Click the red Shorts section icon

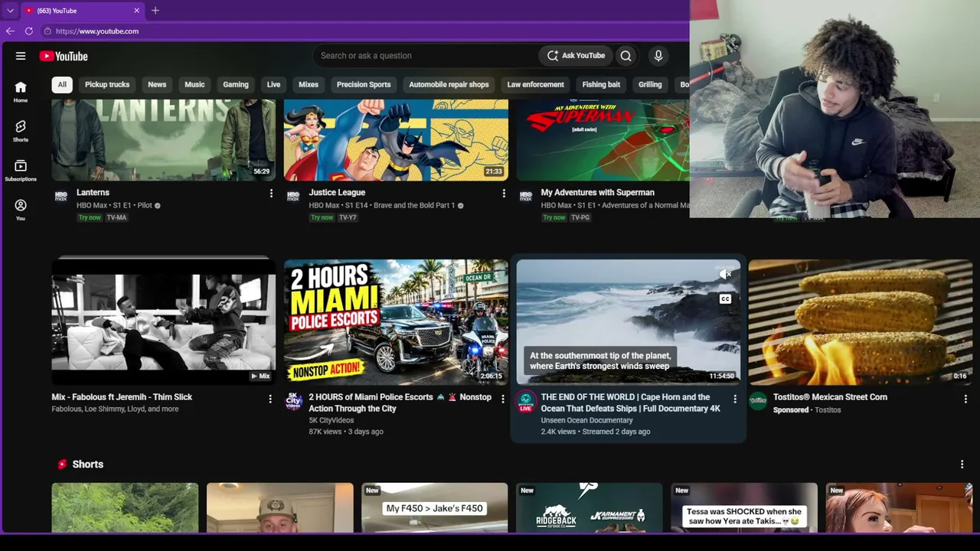(x=62, y=465)
